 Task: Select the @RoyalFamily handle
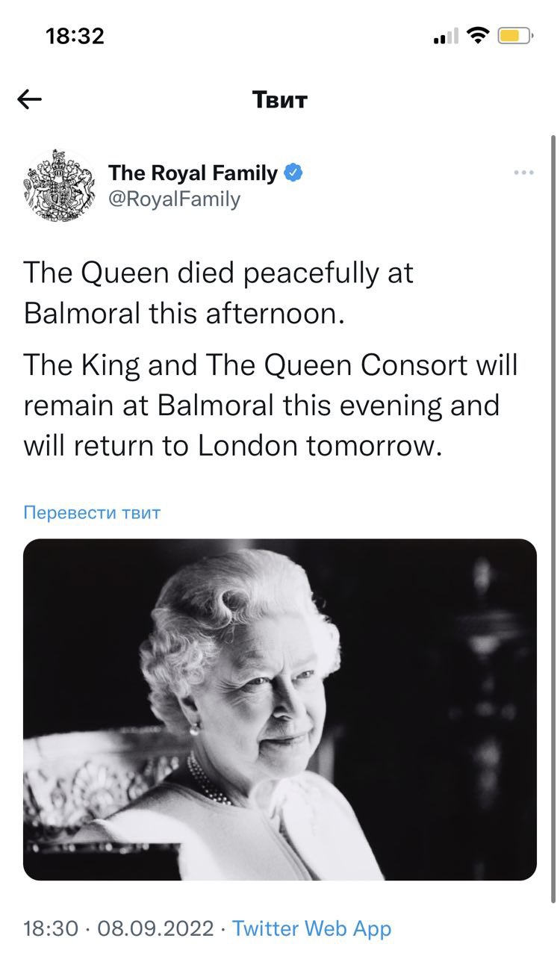pos(175,199)
